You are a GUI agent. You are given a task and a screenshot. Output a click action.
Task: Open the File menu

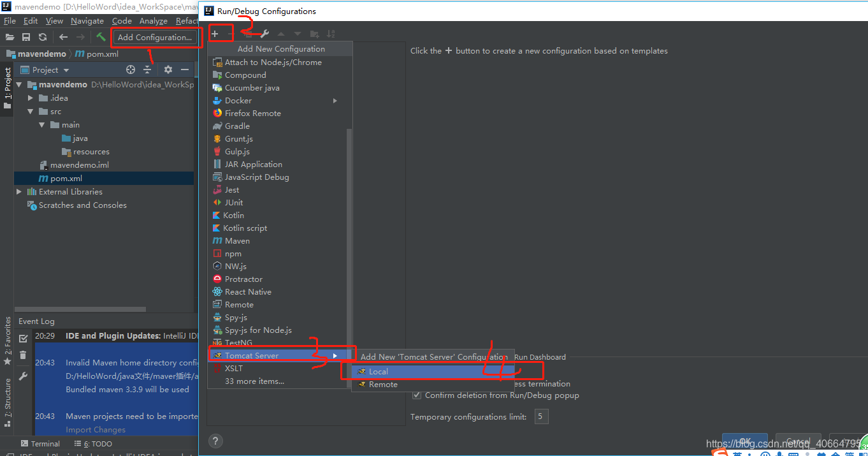coord(10,21)
